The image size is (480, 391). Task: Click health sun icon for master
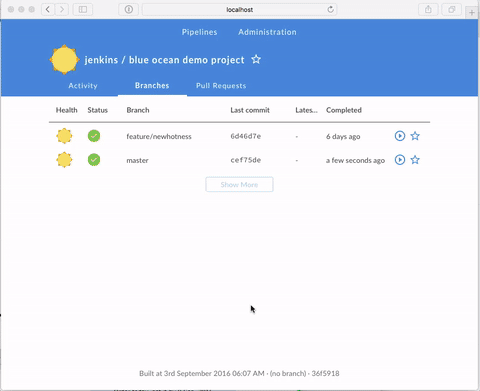coord(64,160)
